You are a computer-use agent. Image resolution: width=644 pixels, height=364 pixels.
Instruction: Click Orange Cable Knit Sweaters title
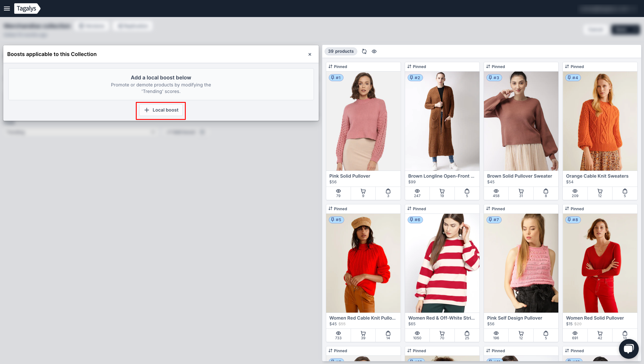tap(597, 176)
